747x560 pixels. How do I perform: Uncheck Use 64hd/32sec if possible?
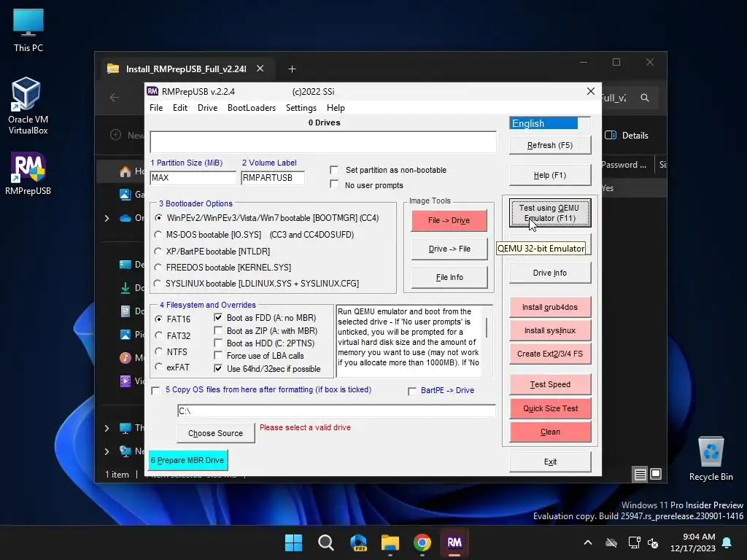click(218, 368)
